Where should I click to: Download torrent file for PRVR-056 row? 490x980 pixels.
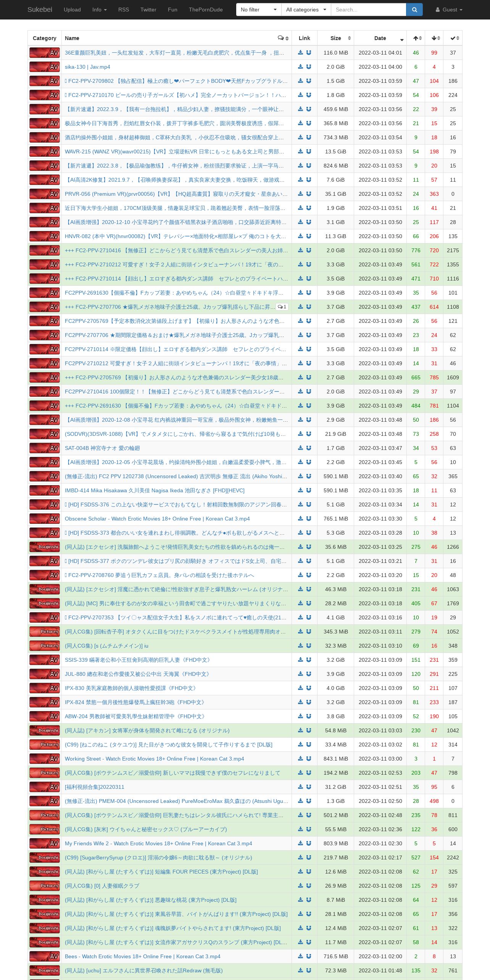click(x=300, y=194)
